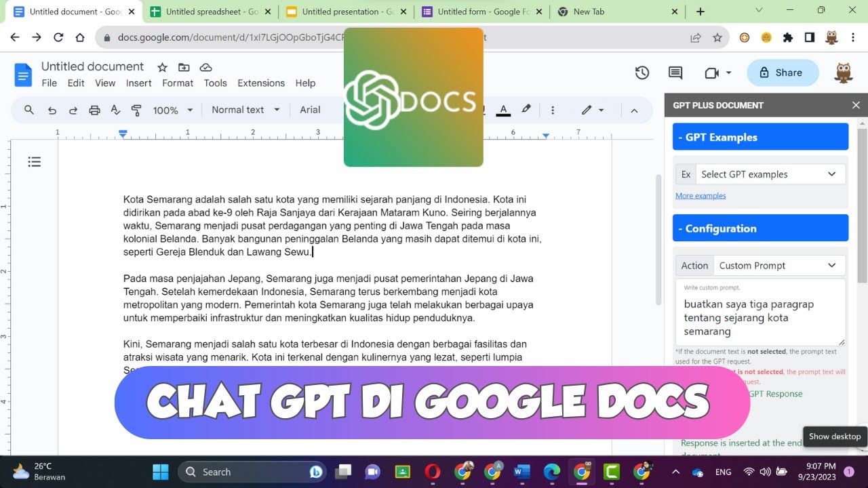The width and height of the screenshot is (868, 488).
Task: Star the Untitled document
Action: pos(162,67)
